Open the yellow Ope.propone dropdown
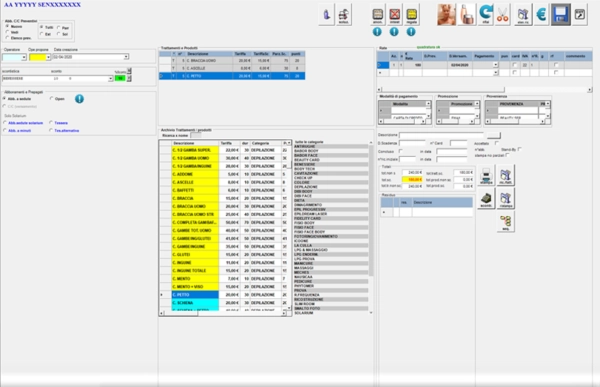This screenshot has width=600, height=387. 40,57
